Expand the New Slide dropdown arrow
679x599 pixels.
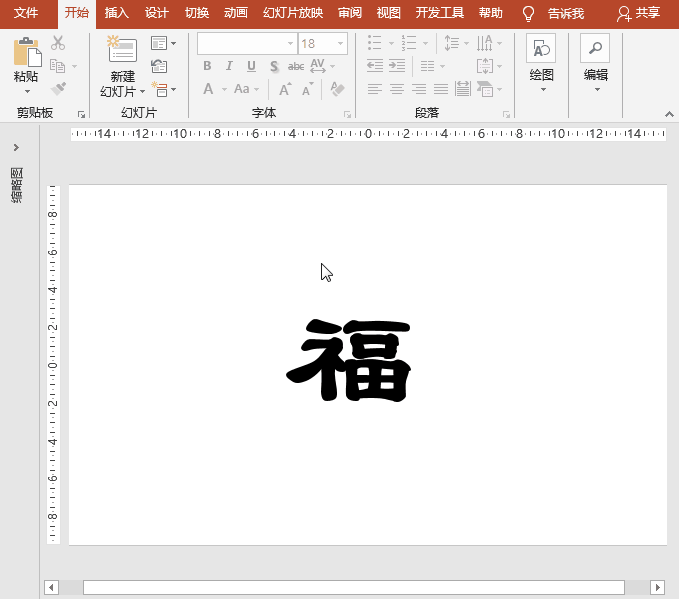(142, 91)
